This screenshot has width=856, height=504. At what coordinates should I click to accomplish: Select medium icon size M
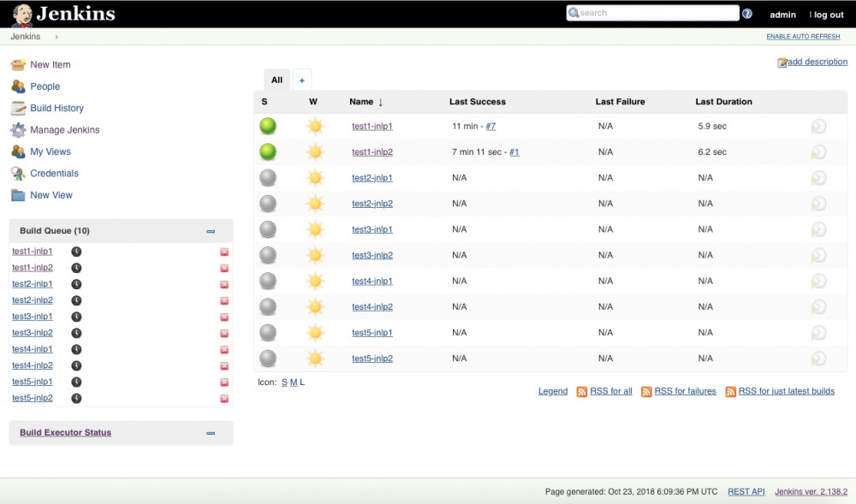(294, 382)
